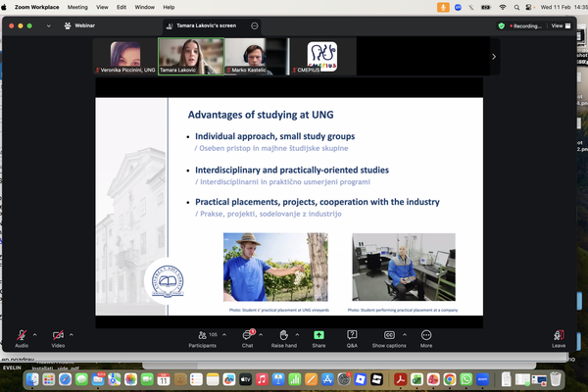Screen dimensions: 588x392
Task: Expand reactions arrow beside Raise hand
Action: pos(297,334)
